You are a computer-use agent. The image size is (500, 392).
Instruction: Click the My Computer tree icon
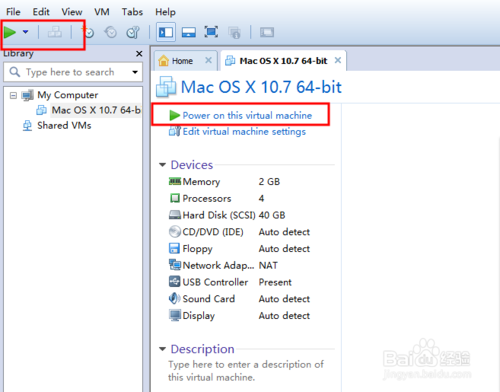pyautogui.click(x=28, y=95)
